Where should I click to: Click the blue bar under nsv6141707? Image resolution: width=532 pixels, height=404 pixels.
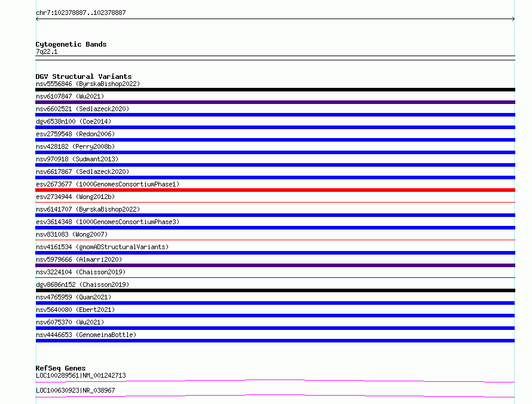[275, 215]
